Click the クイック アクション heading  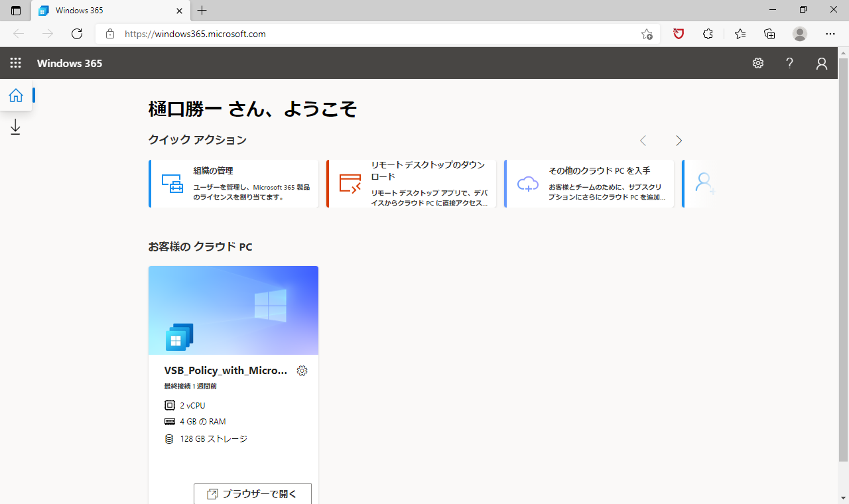coord(198,140)
